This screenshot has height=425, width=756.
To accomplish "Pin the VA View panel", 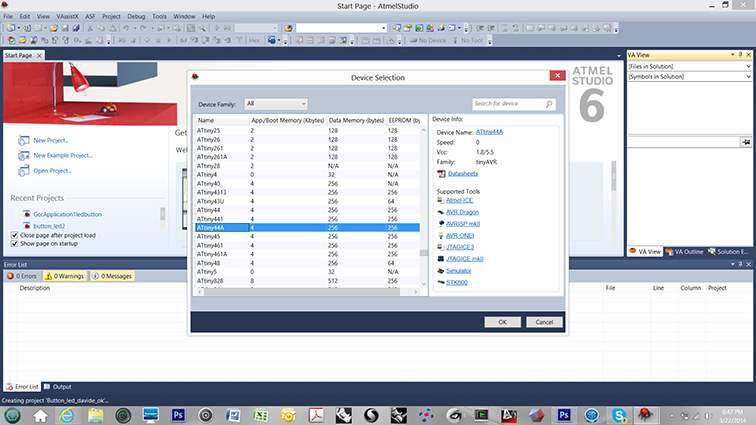I will click(x=741, y=55).
